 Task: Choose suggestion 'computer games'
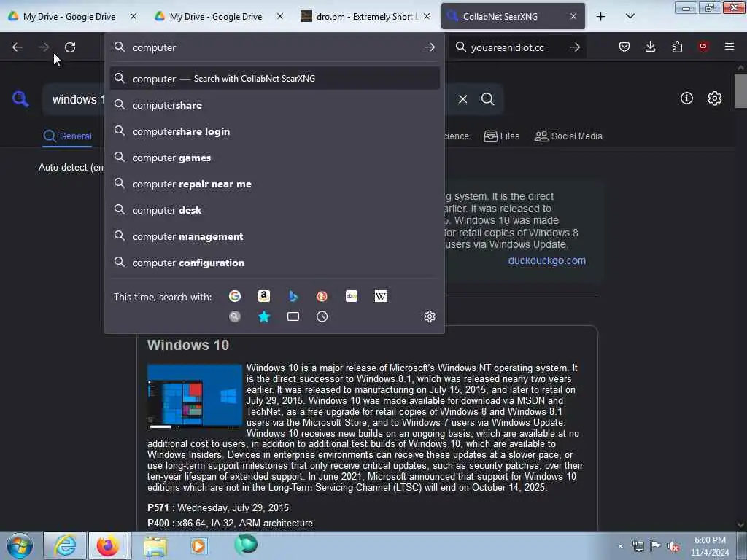pyautogui.click(x=274, y=157)
